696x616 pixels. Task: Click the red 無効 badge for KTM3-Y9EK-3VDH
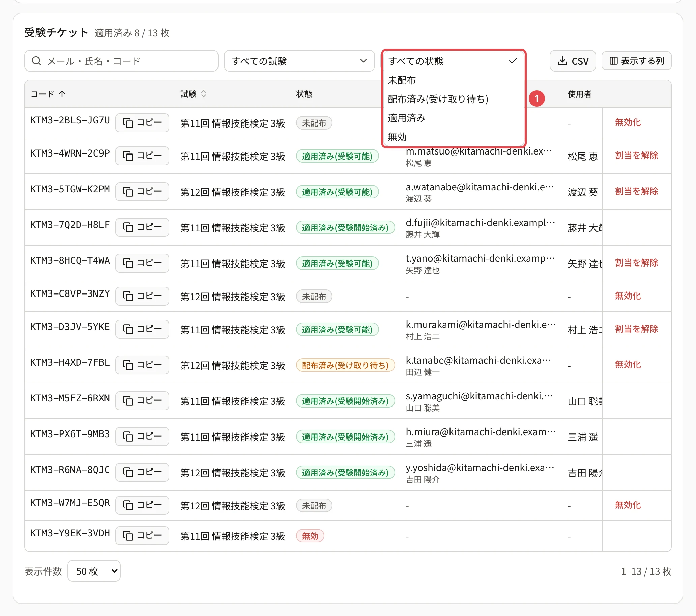click(x=310, y=536)
